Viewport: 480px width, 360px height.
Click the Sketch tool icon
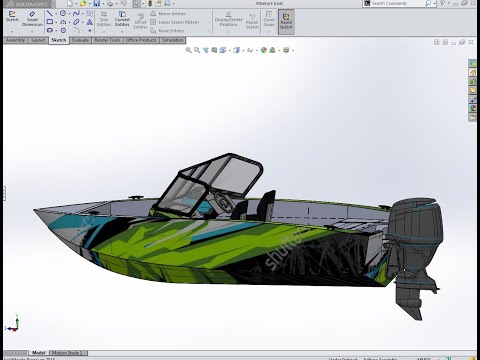tap(12, 16)
